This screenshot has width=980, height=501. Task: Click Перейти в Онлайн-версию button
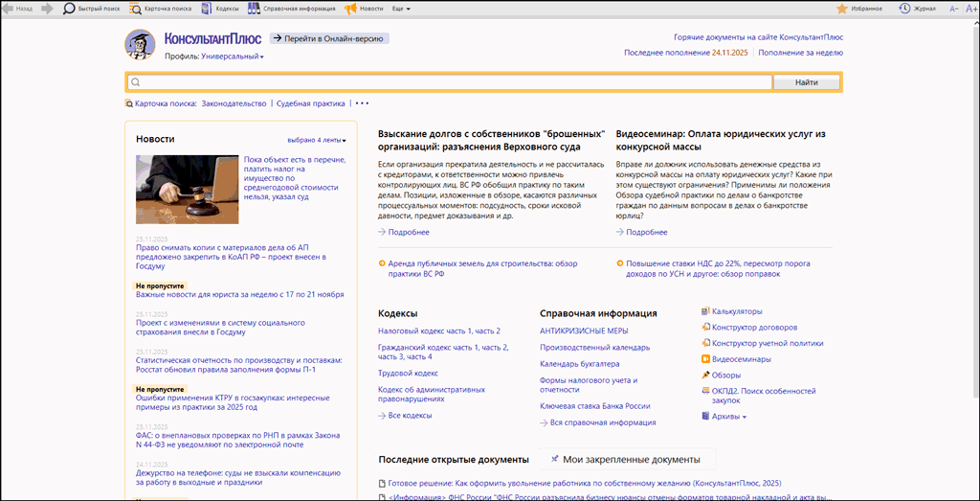click(x=329, y=38)
